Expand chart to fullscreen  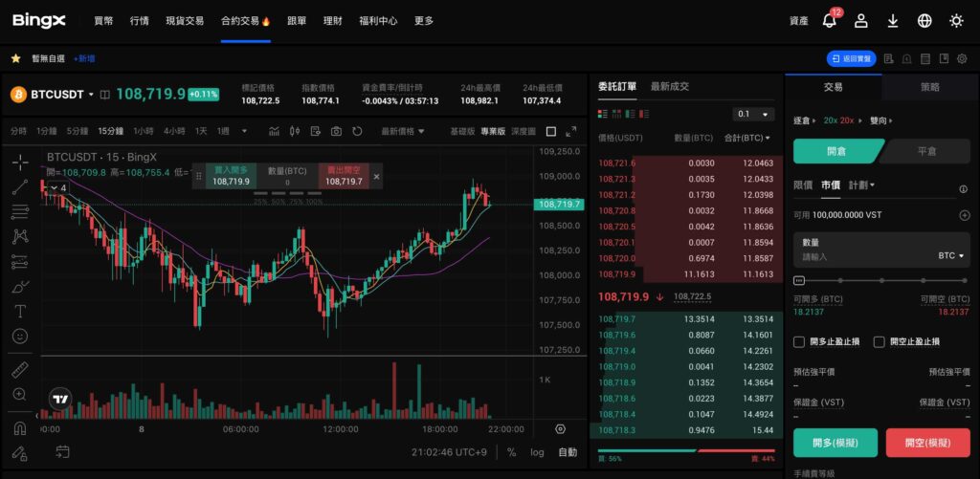571,131
